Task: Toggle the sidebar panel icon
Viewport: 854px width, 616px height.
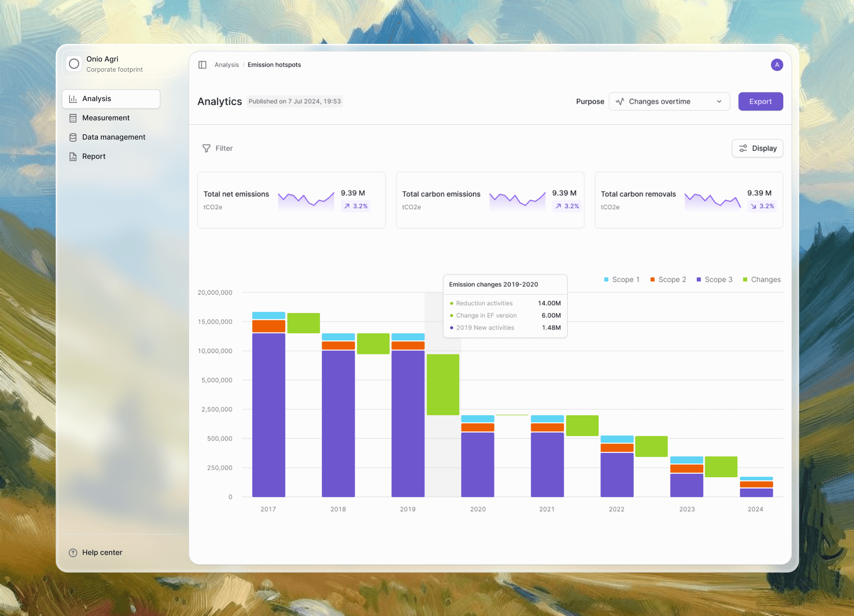Action: pos(203,65)
